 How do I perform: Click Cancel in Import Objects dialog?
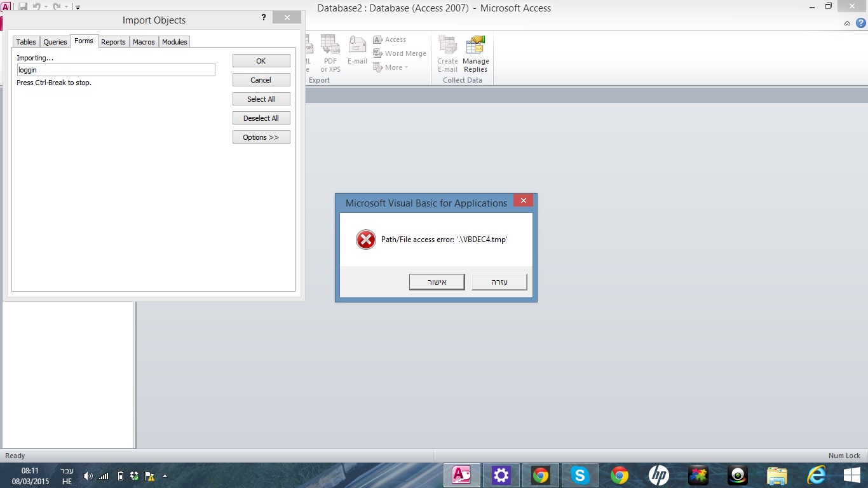261,80
